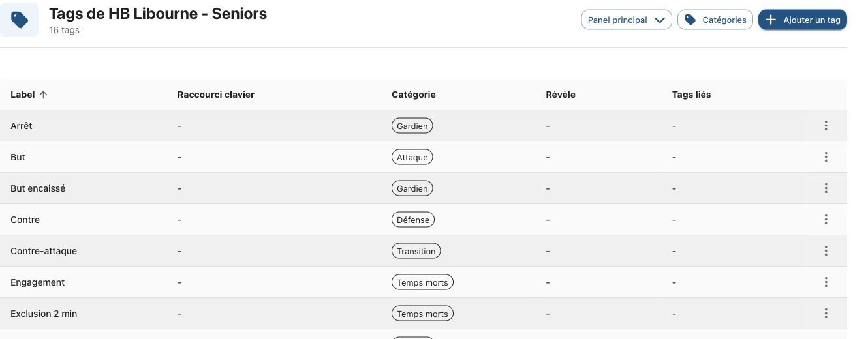Click the Défense category chip
The width and height of the screenshot is (868, 339).
(x=413, y=220)
